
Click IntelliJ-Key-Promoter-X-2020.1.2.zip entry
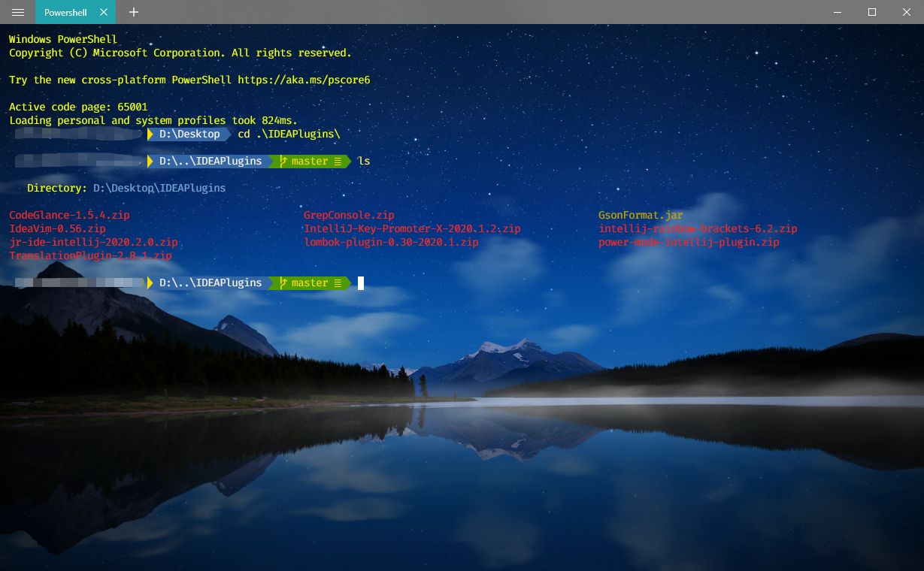[412, 229]
